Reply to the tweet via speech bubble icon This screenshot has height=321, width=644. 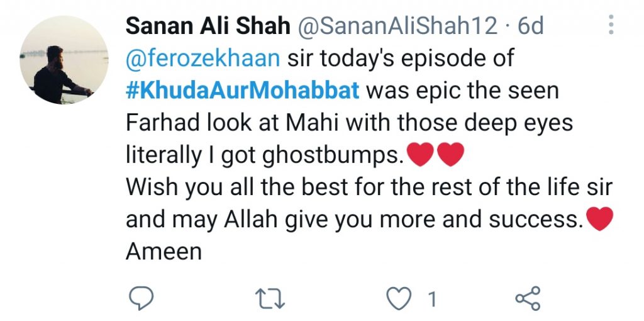(142, 298)
